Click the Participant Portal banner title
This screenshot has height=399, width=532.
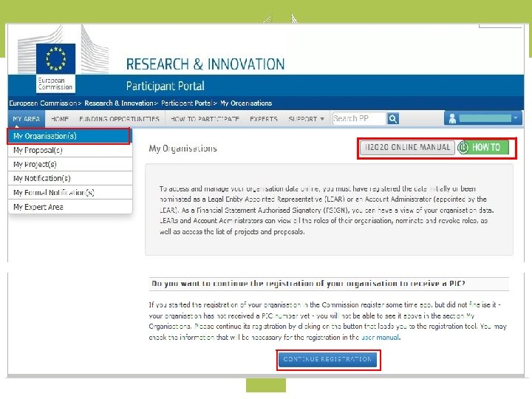166,86
